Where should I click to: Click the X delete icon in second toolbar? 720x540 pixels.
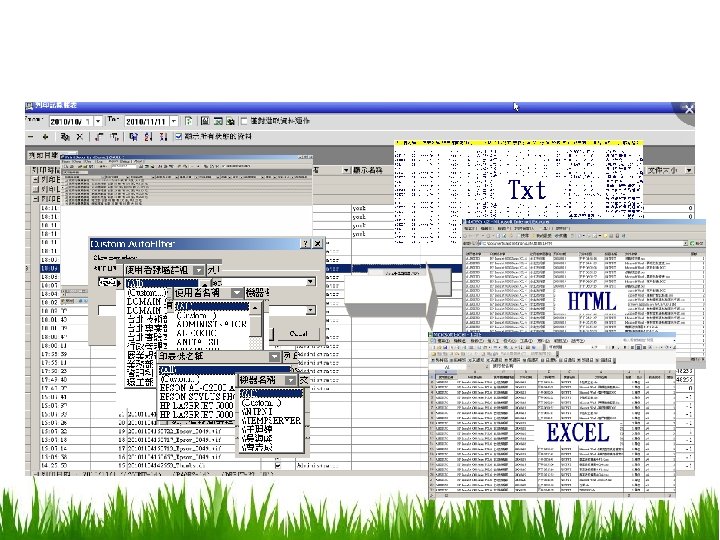(79, 136)
